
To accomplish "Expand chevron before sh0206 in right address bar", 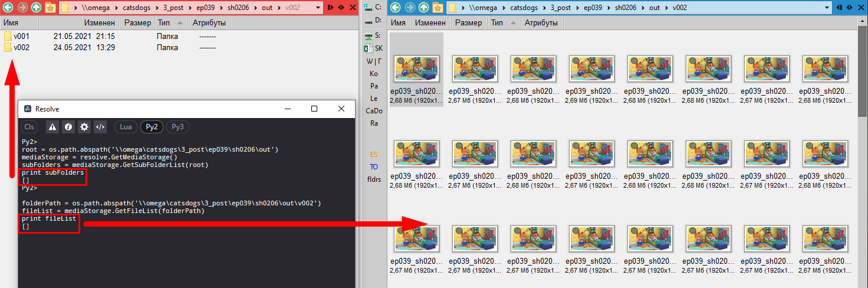I will click(610, 8).
